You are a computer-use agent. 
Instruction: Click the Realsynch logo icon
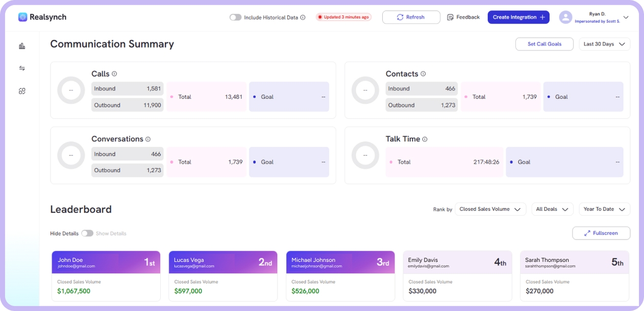(x=22, y=17)
